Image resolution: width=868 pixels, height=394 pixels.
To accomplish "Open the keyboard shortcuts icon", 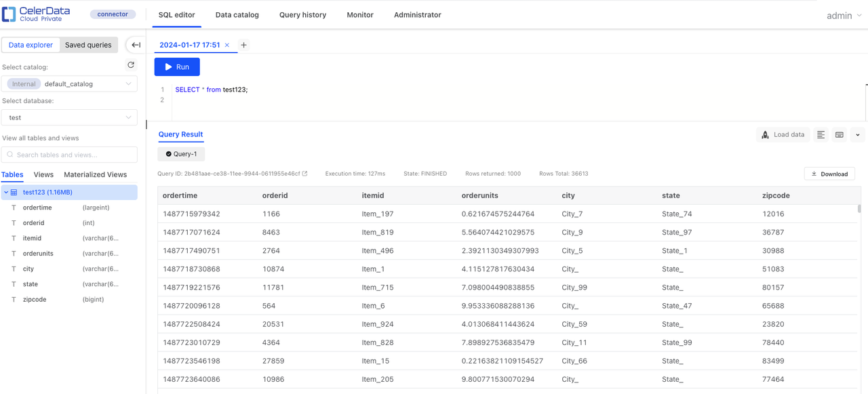I will click(840, 135).
